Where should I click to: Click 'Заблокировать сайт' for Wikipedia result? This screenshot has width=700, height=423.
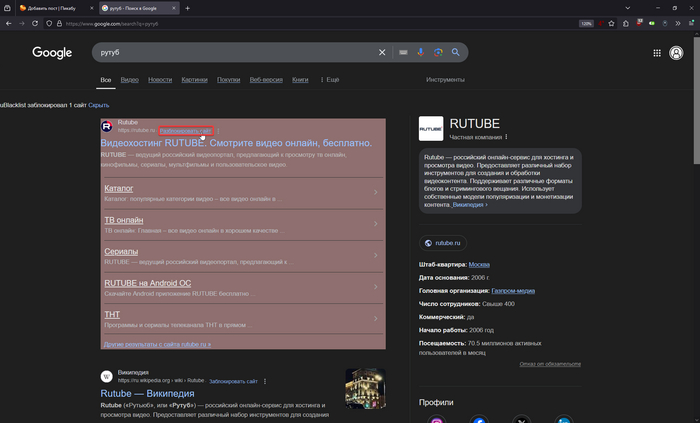pyautogui.click(x=233, y=382)
